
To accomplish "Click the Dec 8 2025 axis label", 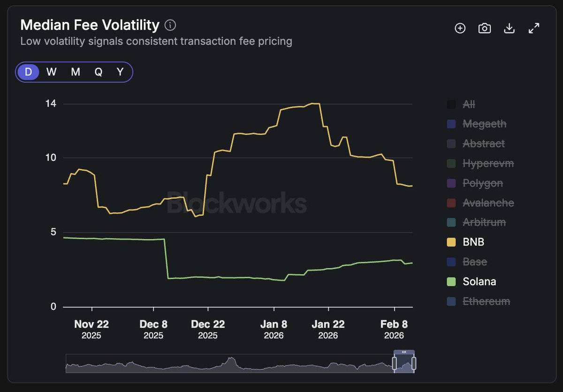I will pyautogui.click(x=153, y=329).
